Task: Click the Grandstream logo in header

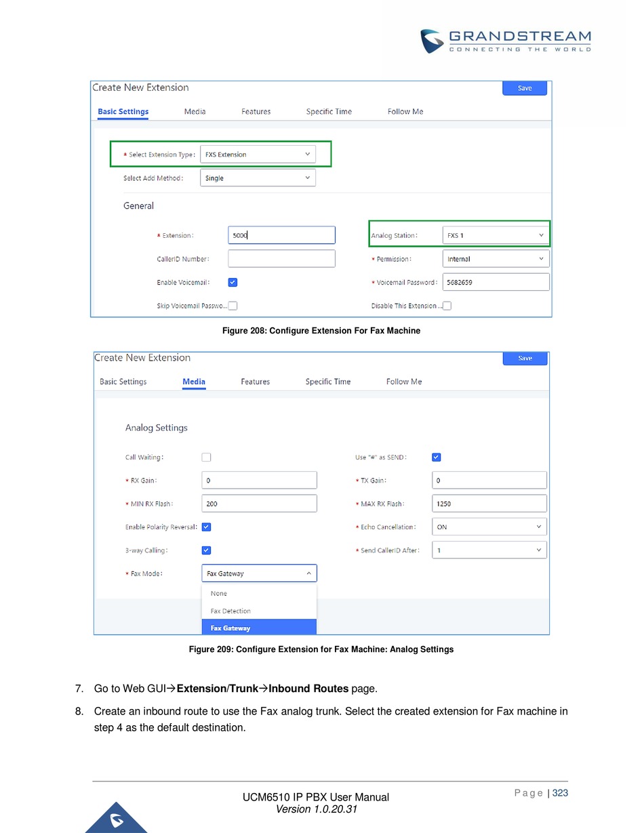Action: coord(505,41)
